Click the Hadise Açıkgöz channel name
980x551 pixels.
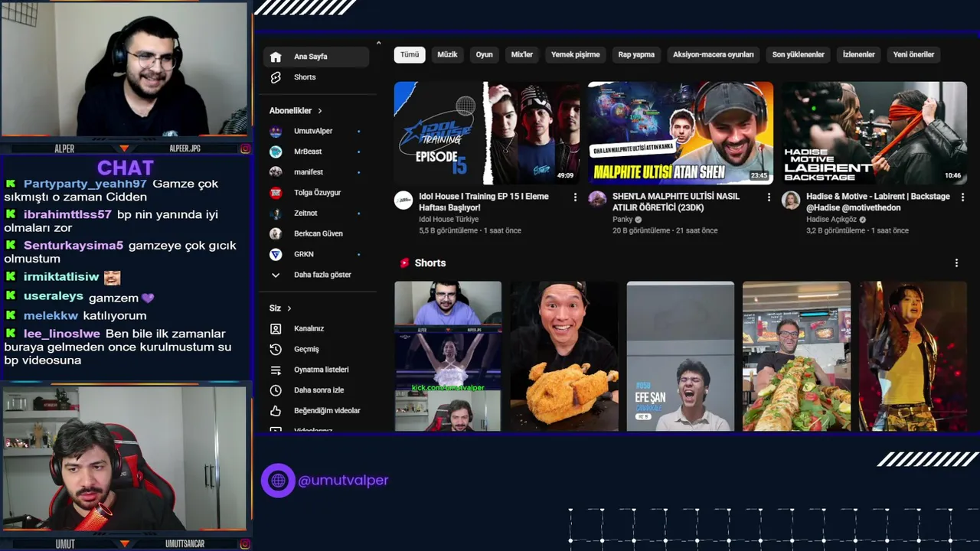tap(831, 220)
